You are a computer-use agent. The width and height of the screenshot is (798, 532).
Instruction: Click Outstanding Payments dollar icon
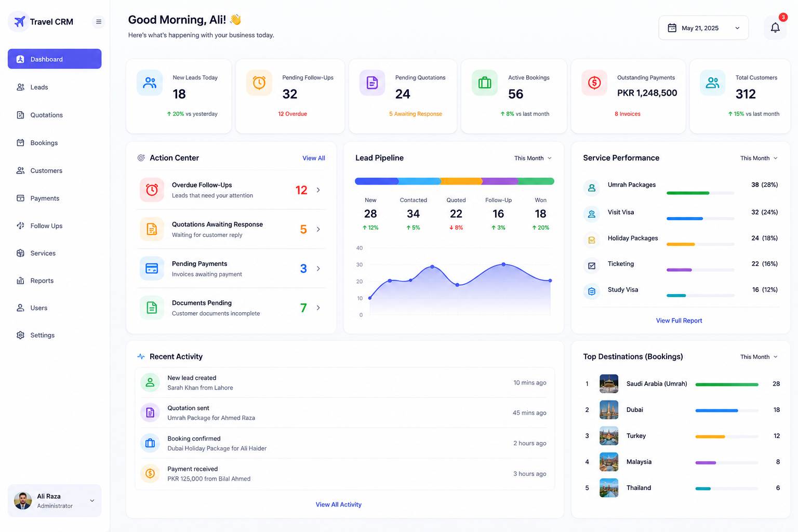click(594, 83)
